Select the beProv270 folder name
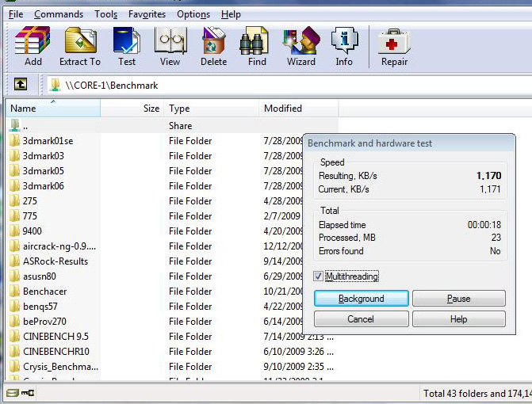This screenshot has height=404, width=532. [44, 322]
